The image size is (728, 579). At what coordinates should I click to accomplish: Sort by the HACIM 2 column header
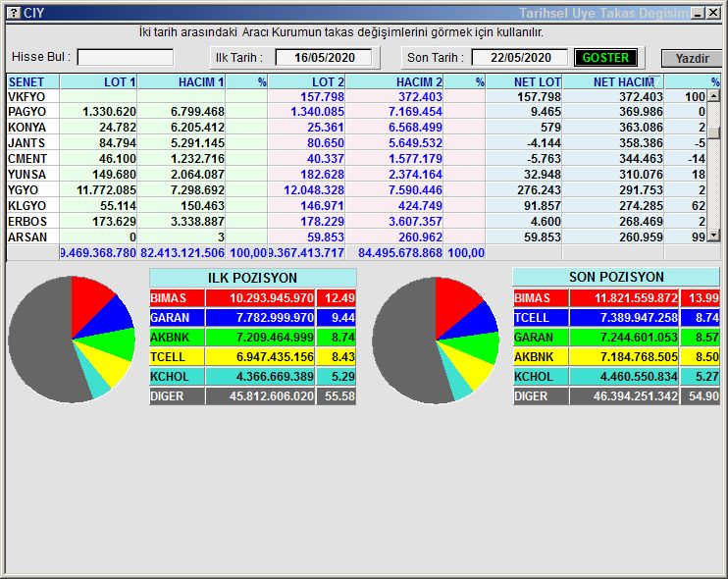click(394, 81)
